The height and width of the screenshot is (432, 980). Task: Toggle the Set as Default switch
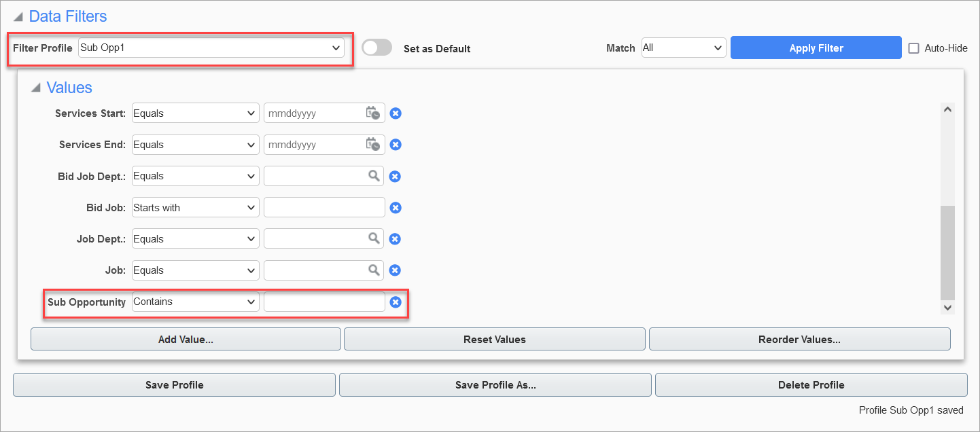(377, 48)
